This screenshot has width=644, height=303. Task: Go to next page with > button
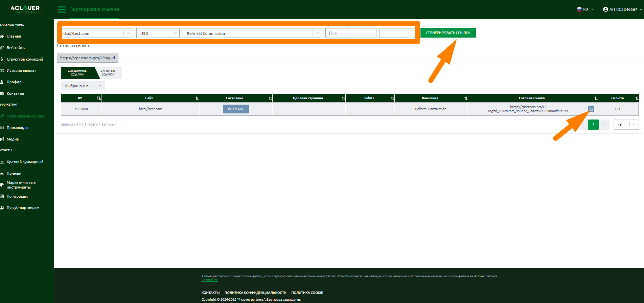coord(604,125)
